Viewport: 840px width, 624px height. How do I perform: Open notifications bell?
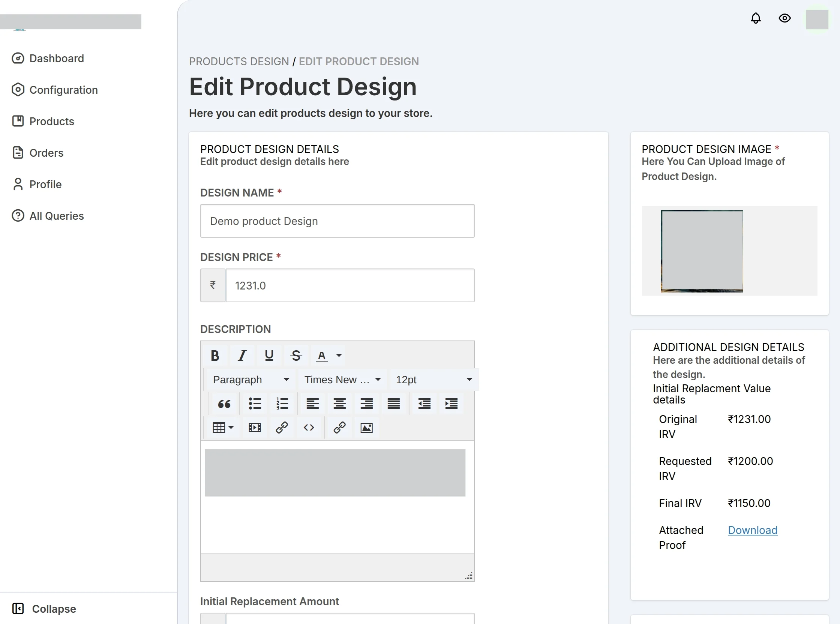(x=756, y=18)
